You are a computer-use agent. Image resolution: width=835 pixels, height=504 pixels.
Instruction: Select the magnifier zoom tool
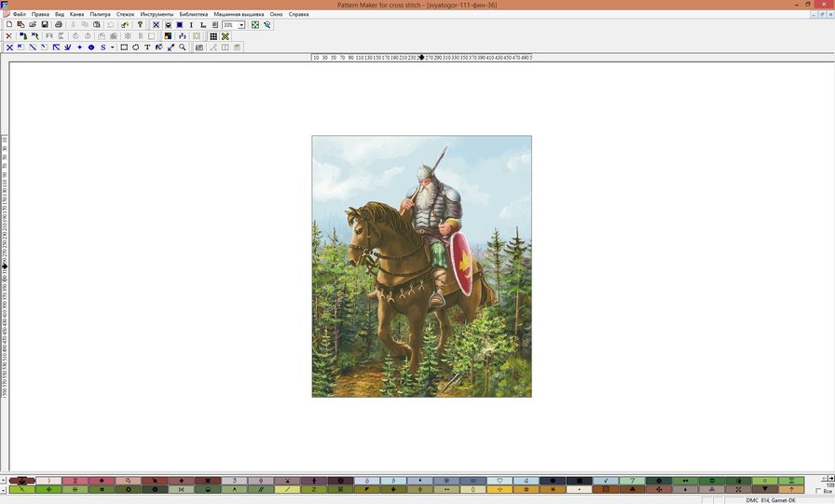pos(182,47)
